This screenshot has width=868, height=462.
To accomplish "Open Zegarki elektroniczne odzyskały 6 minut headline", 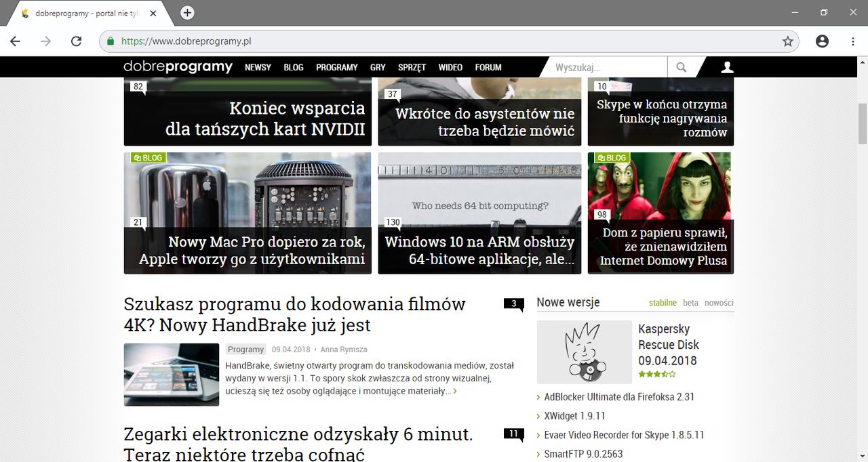I will coord(298,444).
